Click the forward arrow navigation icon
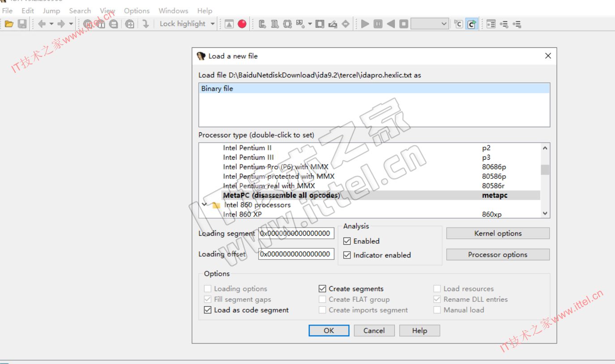The width and height of the screenshot is (615, 364). tap(61, 24)
